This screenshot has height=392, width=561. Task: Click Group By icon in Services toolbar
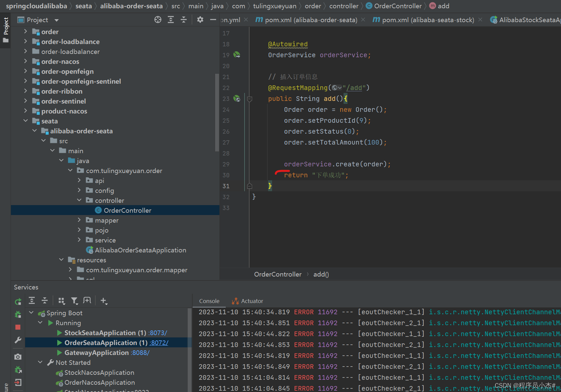[62, 301]
